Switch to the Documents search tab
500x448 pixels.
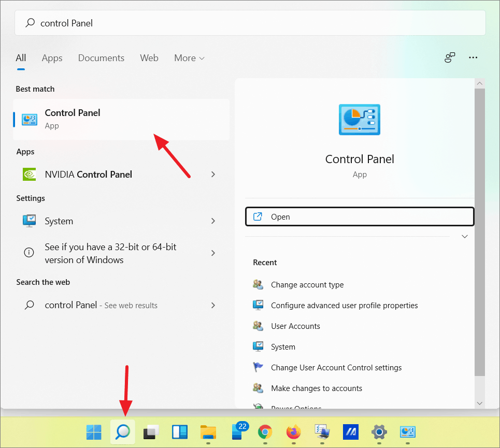coord(101,58)
